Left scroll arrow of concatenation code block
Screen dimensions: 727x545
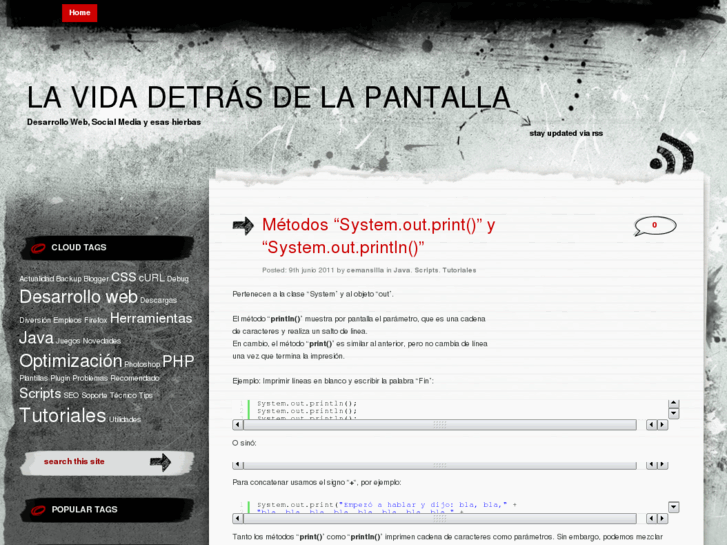click(x=238, y=518)
